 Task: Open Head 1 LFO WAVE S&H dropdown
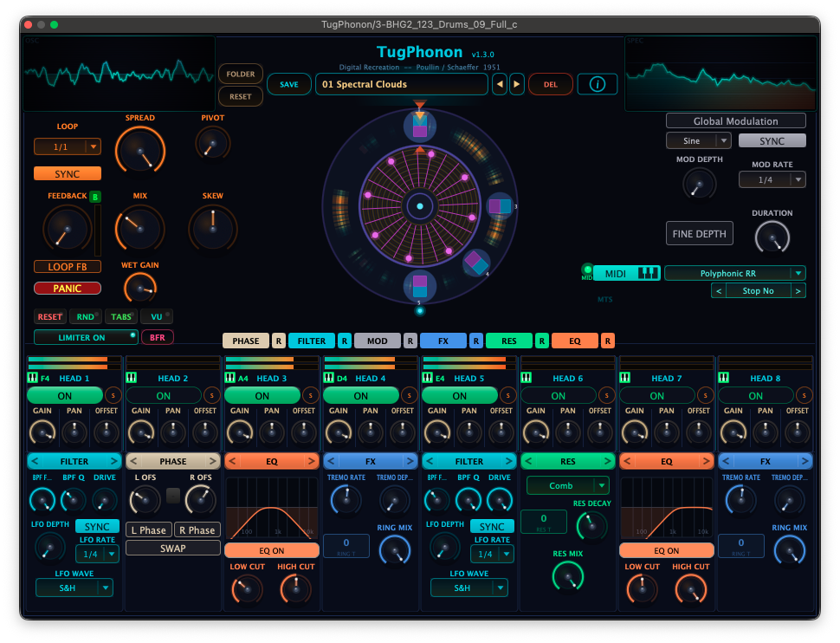point(74,588)
